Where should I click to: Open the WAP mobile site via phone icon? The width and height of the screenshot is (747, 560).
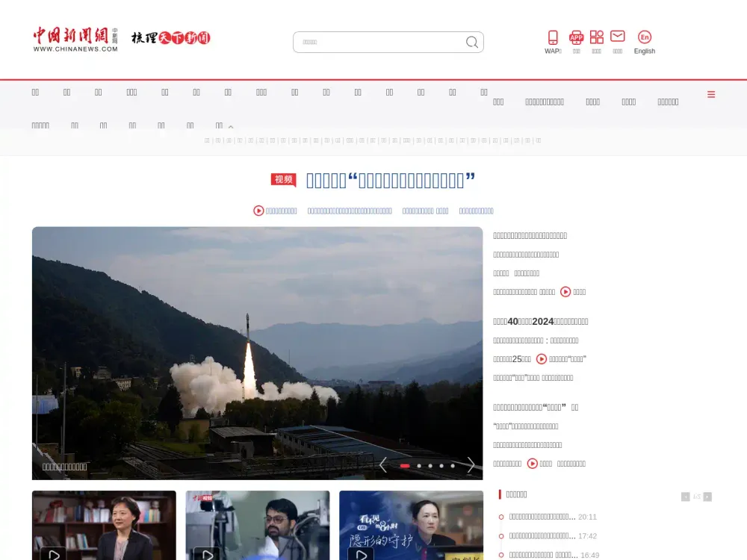point(553,37)
